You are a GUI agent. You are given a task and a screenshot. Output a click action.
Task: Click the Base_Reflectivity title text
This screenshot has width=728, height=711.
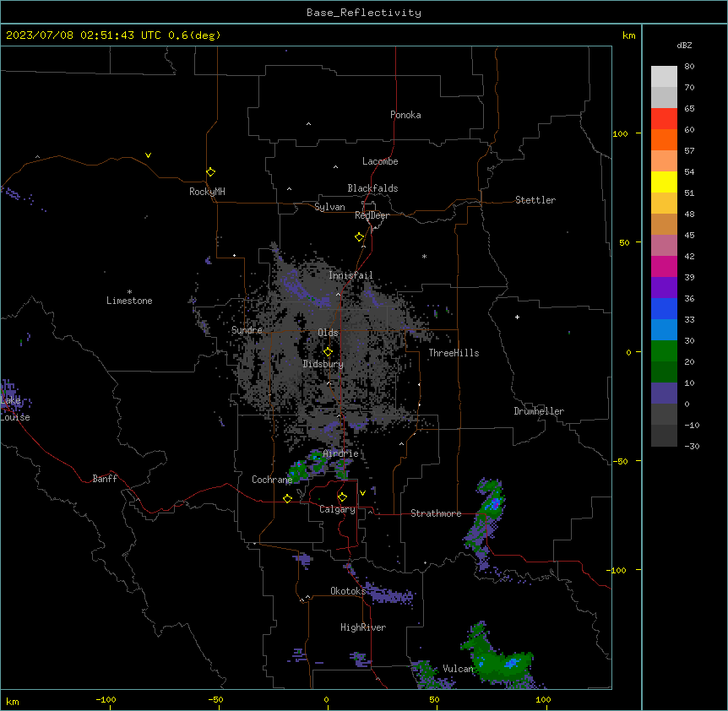tap(363, 13)
